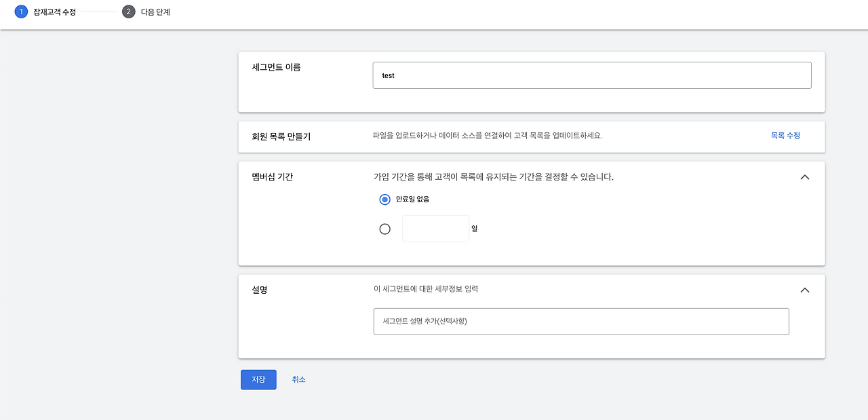Click the 저장 save button
868x420 pixels.
coord(258,379)
